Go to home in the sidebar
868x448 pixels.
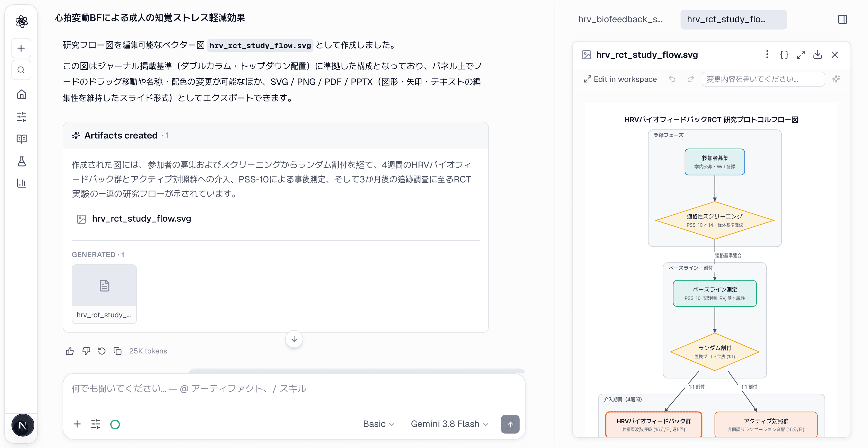(x=22, y=94)
